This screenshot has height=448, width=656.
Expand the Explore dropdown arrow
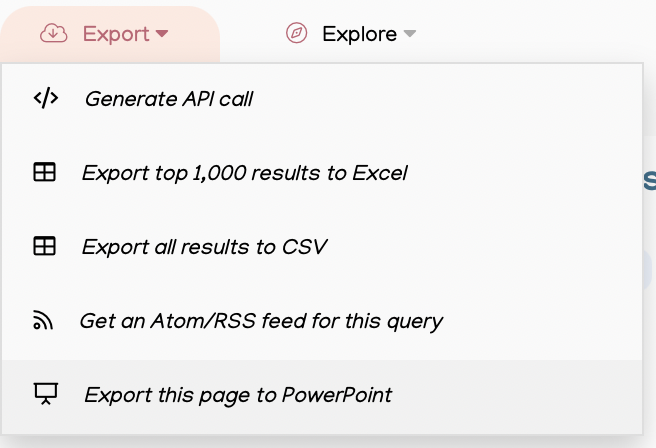[410, 33]
